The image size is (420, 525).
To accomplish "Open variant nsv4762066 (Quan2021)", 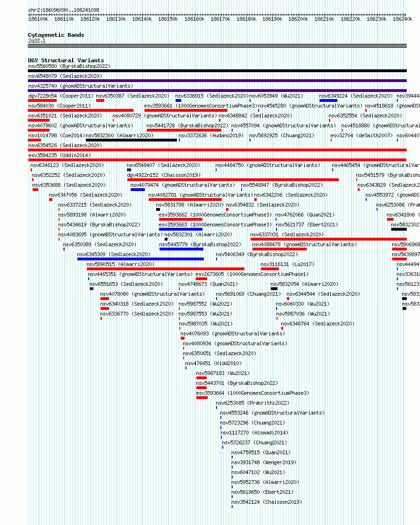I will pos(305,215).
